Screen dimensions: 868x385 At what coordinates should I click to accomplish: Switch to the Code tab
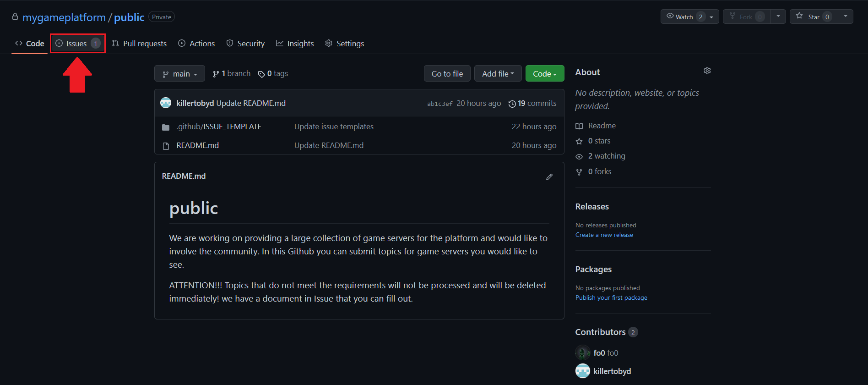coord(30,44)
